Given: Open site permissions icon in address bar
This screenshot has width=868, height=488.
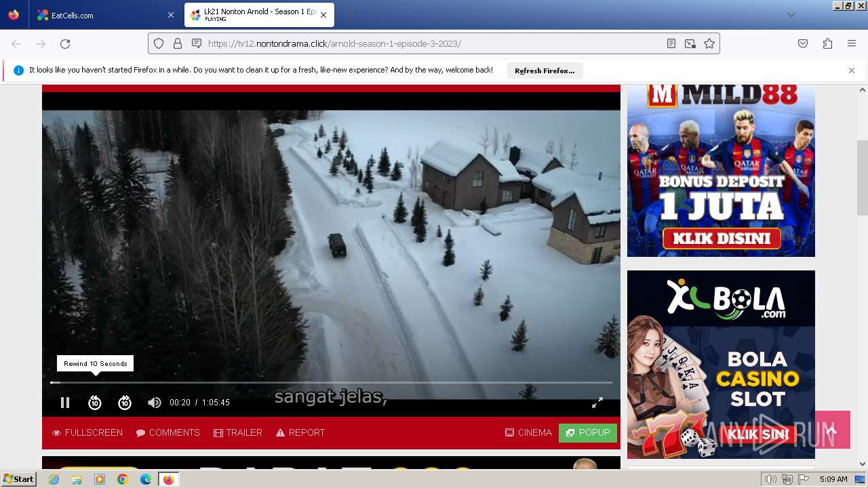Looking at the screenshot, I should pyautogui.click(x=197, y=43).
